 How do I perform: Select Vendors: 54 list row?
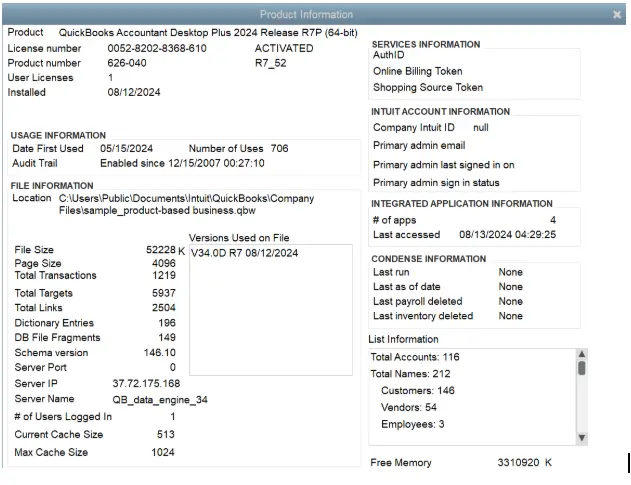408,407
